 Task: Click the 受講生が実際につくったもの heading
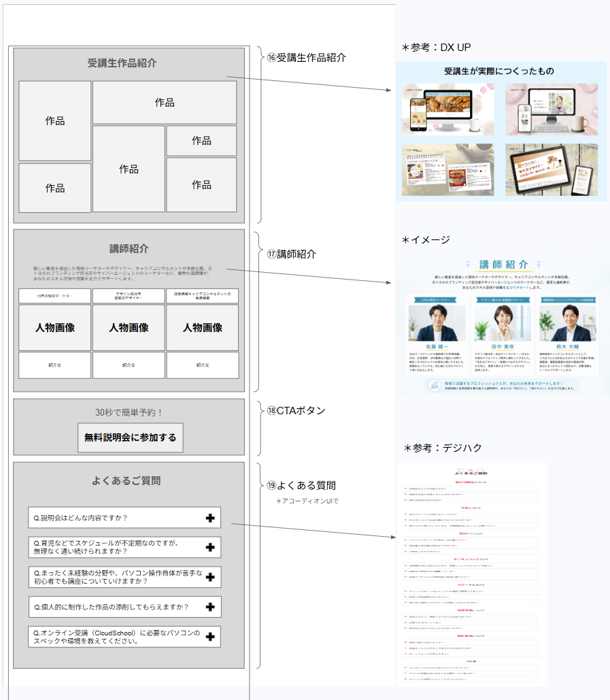click(499, 71)
